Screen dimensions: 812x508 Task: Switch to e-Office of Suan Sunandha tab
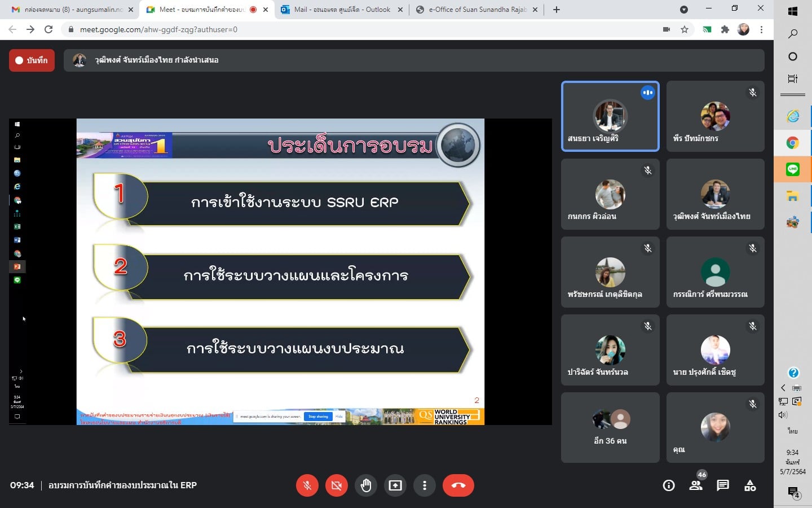[476, 10]
